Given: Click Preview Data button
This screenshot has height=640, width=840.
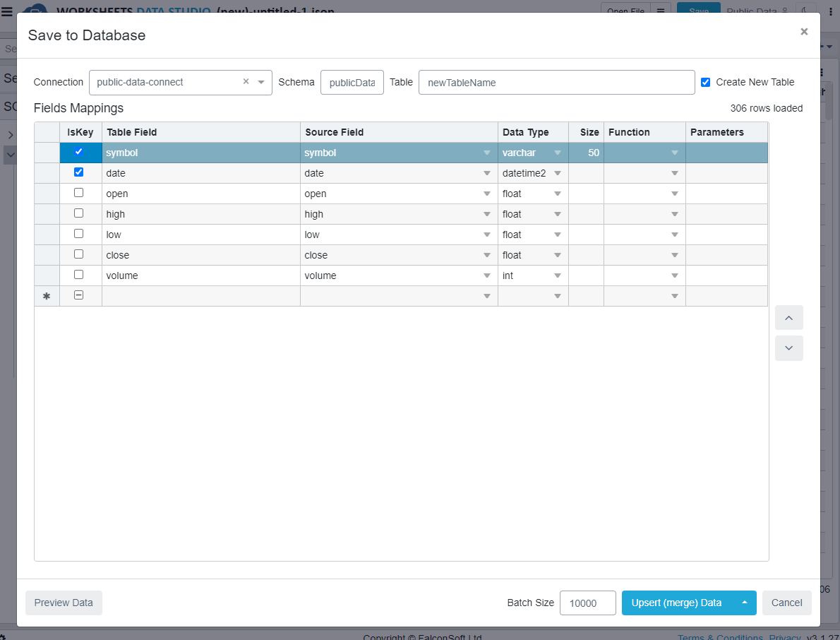Looking at the screenshot, I should 64,603.
